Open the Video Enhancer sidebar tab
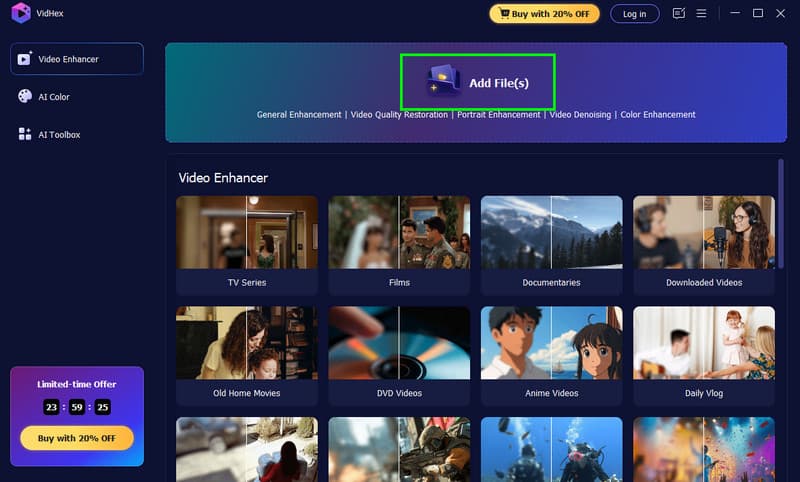This screenshot has height=482, width=800. coord(77,59)
